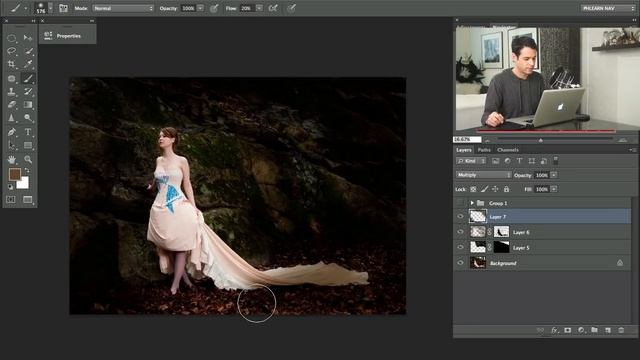The height and width of the screenshot is (360, 640).
Task: Select the History Brush tool
Action: [x=28, y=91]
